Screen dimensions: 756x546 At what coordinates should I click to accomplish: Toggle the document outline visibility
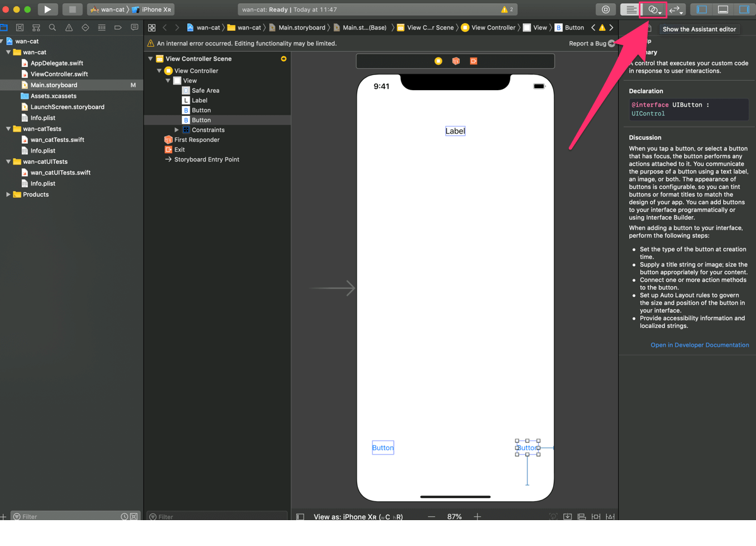[x=301, y=516]
